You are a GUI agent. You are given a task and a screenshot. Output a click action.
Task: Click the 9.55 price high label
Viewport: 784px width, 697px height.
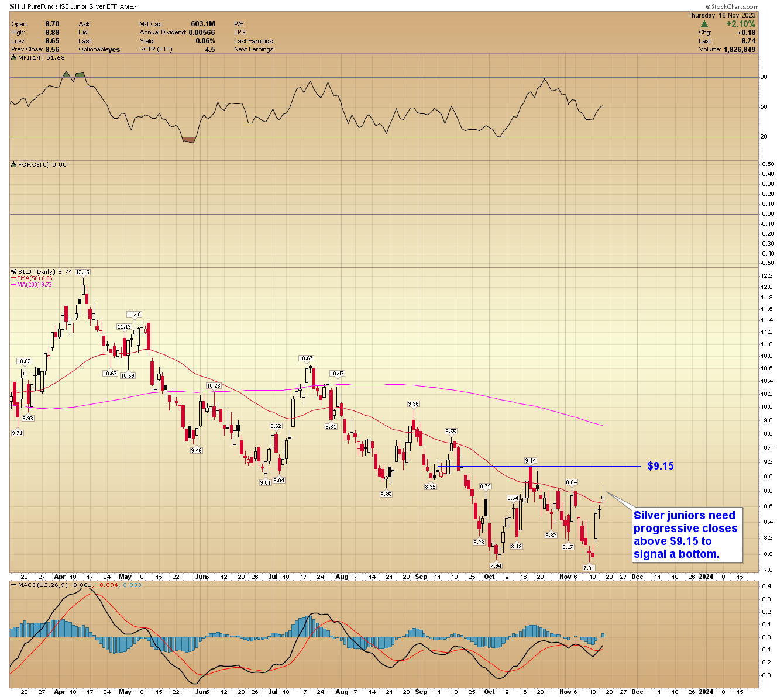(451, 431)
